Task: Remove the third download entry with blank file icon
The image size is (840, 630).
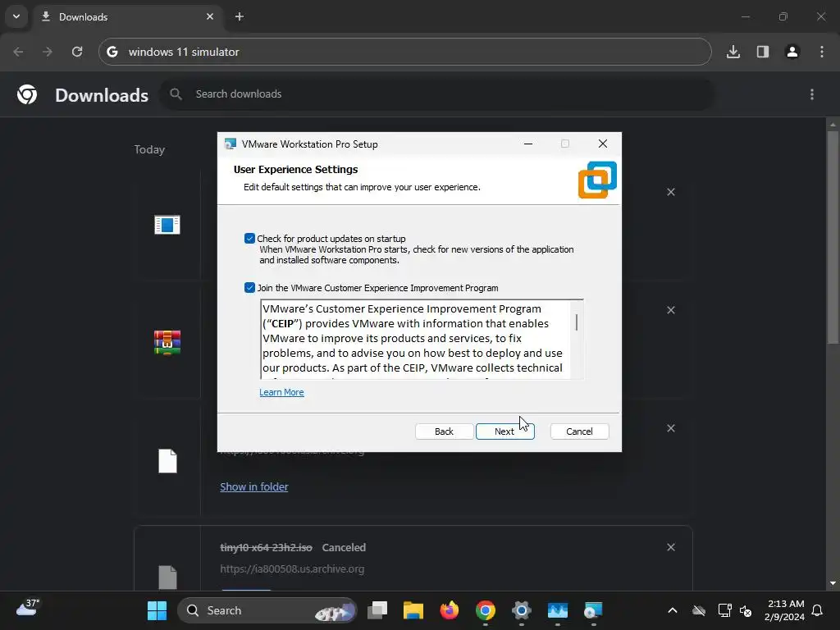Action: tap(671, 428)
